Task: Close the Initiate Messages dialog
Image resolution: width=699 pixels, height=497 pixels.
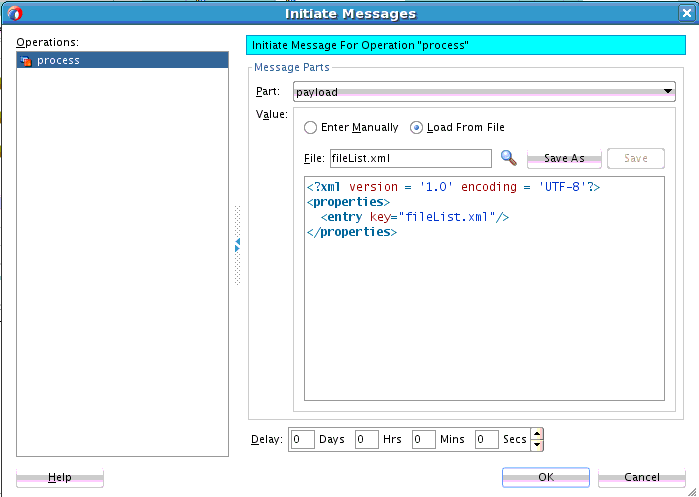Action: (686, 14)
